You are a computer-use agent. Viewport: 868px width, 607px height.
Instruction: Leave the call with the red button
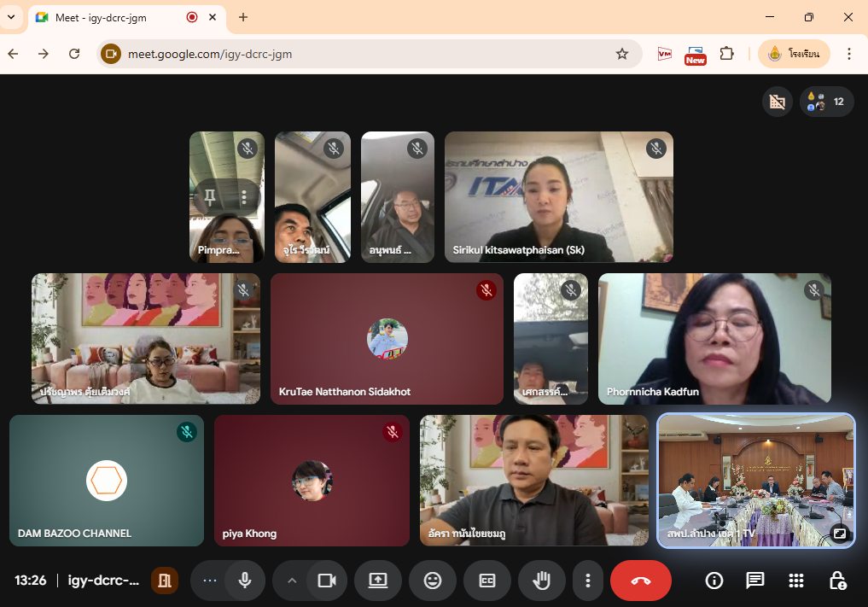(x=640, y=581)
